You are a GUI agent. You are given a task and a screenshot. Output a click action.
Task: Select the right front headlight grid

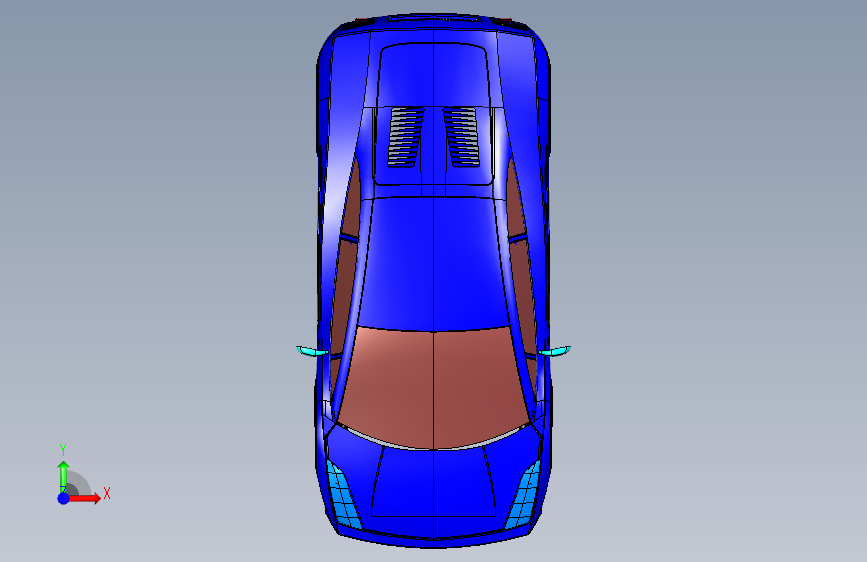point(523,495)
